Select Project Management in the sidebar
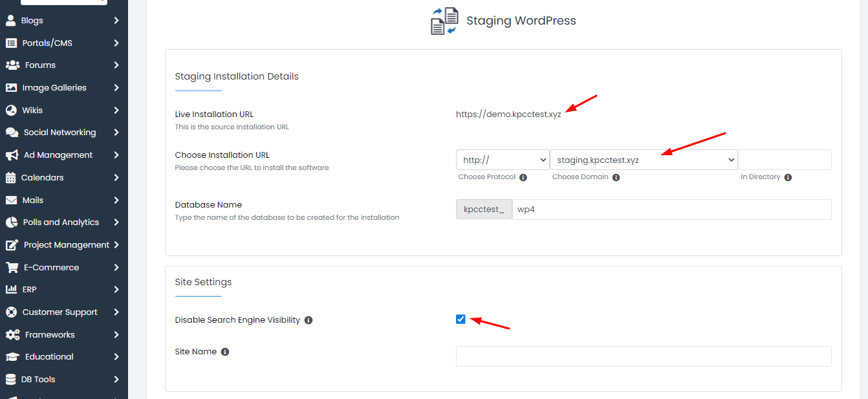Image resolution: width=868 pixels, height=399 pixels. pos(67,245)
